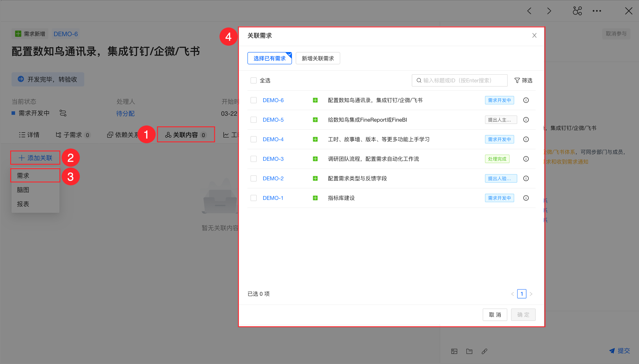
Task: Click the image upload icon in comment bar
Action: click(x=454, y=351)
